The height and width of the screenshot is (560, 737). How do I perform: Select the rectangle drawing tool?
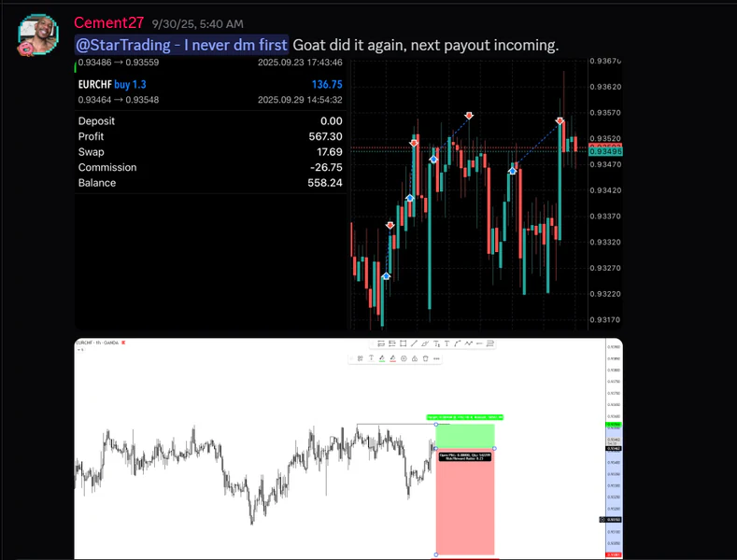tap(403, 343)
